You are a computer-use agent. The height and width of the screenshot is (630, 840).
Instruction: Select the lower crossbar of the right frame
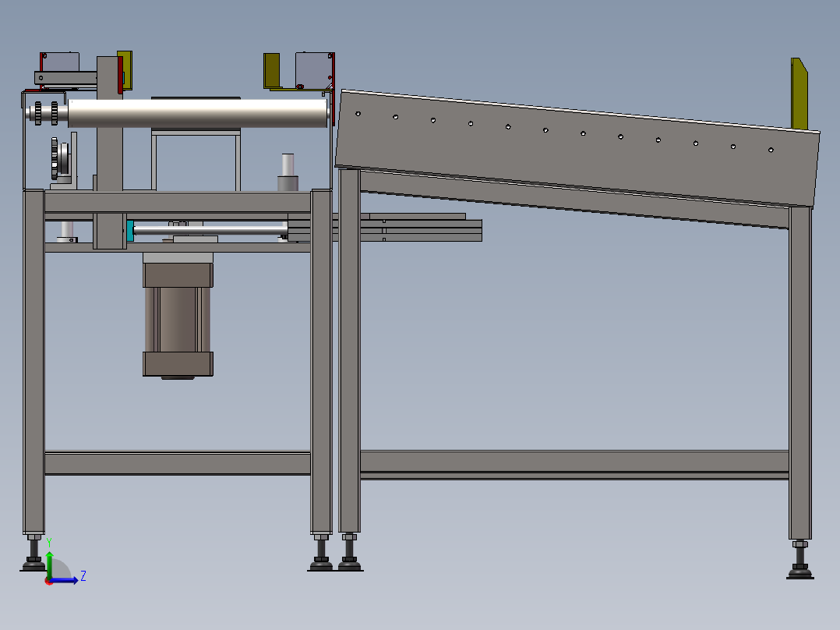(574, 465)
